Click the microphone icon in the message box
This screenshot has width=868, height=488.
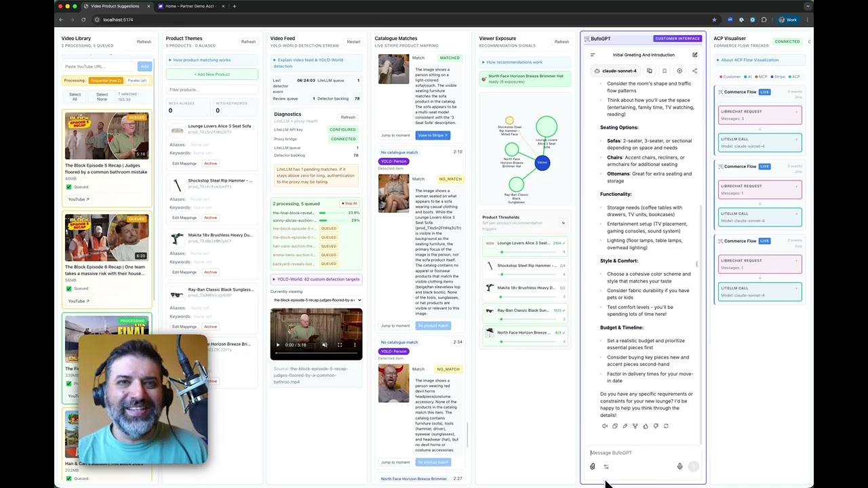tap(679, 466)
